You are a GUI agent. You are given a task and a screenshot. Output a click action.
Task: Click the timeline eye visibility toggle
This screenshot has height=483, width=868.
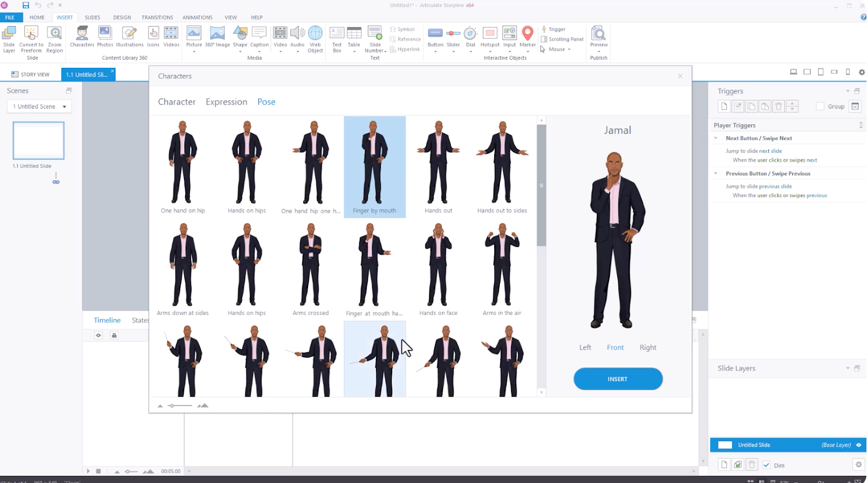click(98, 335)
